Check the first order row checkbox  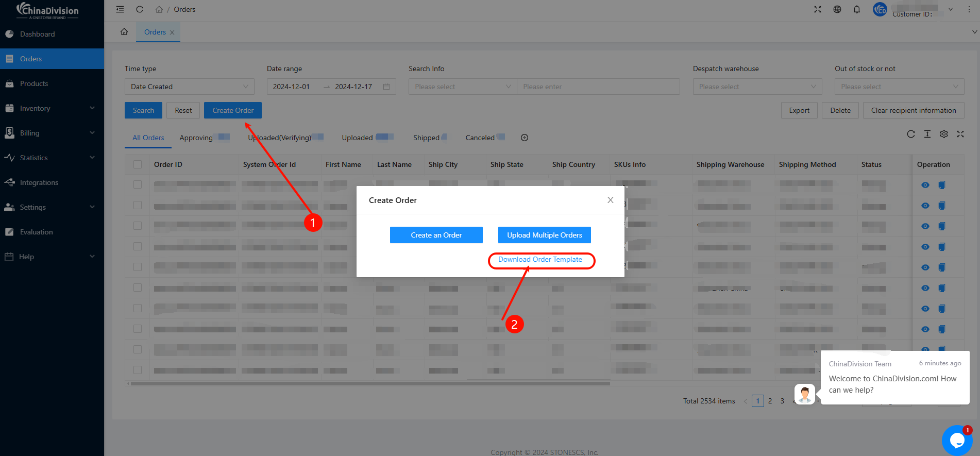tap(138, 184)
